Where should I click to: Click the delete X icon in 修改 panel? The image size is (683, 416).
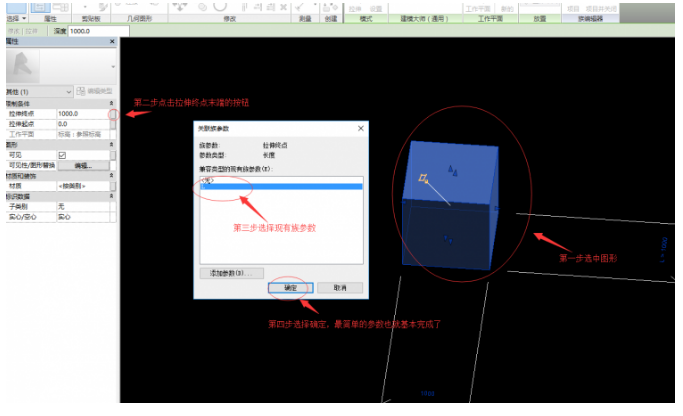[284, 7]
